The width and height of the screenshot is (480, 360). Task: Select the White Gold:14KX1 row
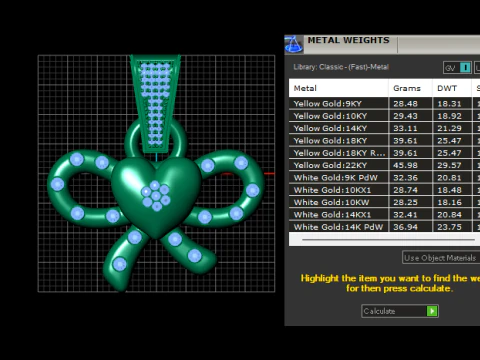point(384,214)
